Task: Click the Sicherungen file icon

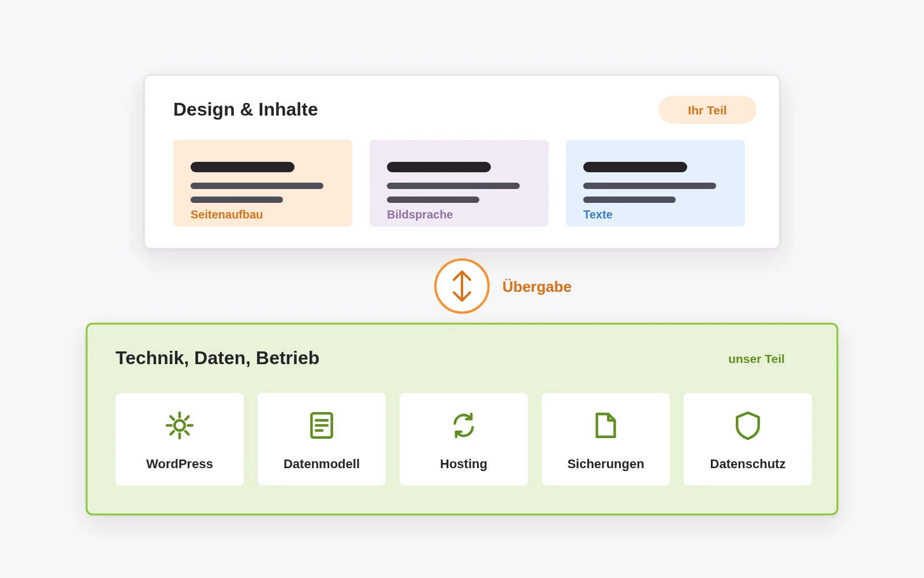Action: [x=606, y=425]
